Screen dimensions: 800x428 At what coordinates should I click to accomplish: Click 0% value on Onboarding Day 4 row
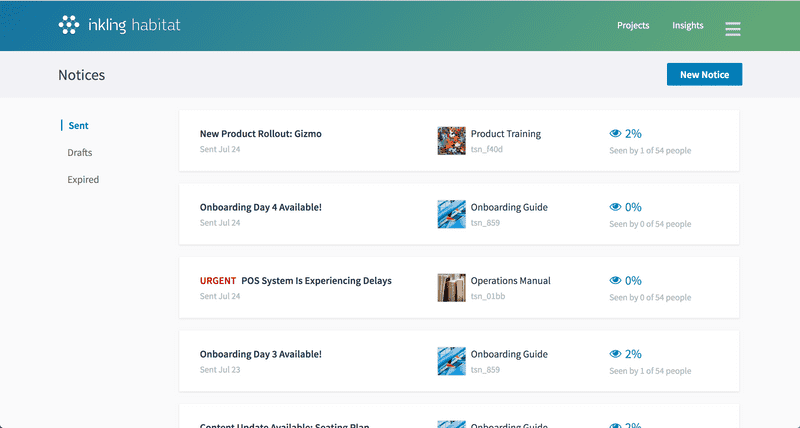pos(633,207)
